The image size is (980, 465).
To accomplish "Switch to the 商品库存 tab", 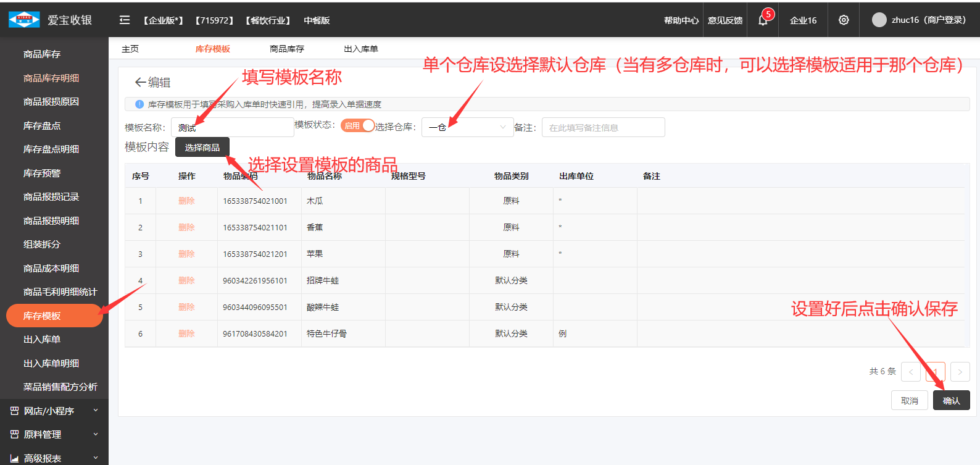I will 286,49.
